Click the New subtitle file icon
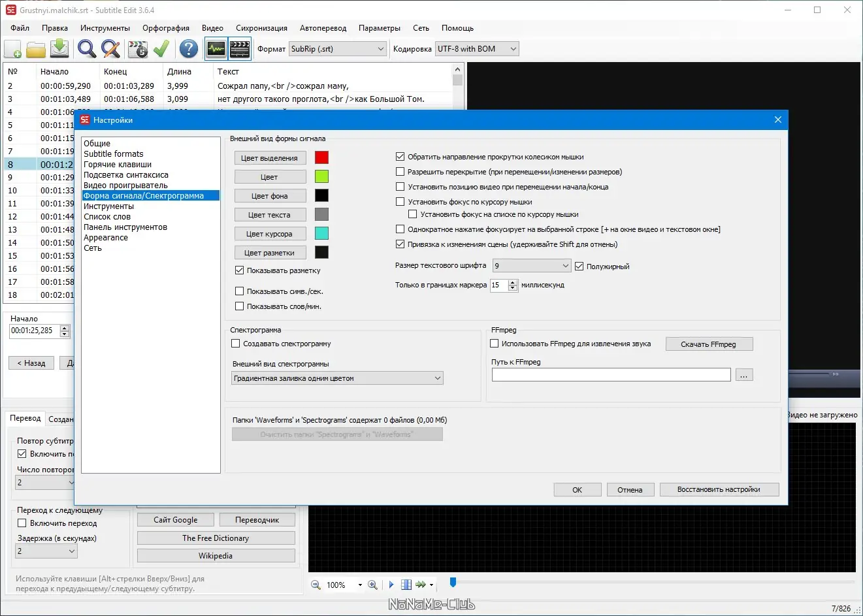Image resolution: width=863 pixels, height=616 pixels. click(x=13, y=49)
